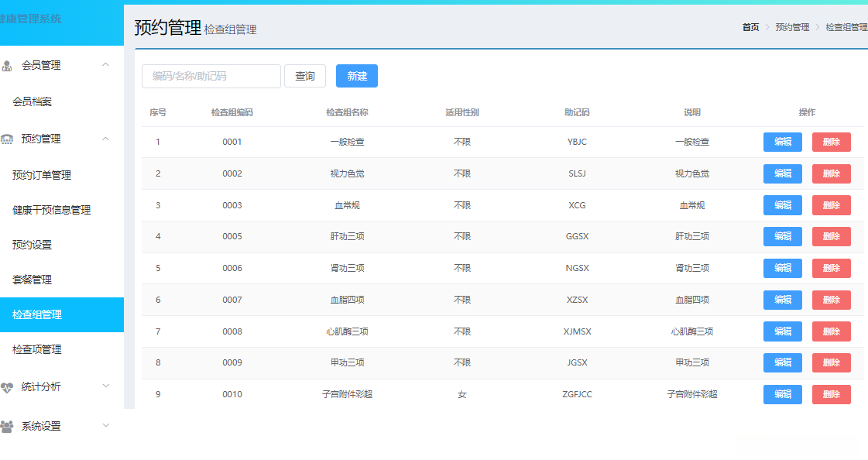This screenshot has height=460, width=868.
Task: Open 会员档案 in the sidebar
Action: [x=32, y=102]
